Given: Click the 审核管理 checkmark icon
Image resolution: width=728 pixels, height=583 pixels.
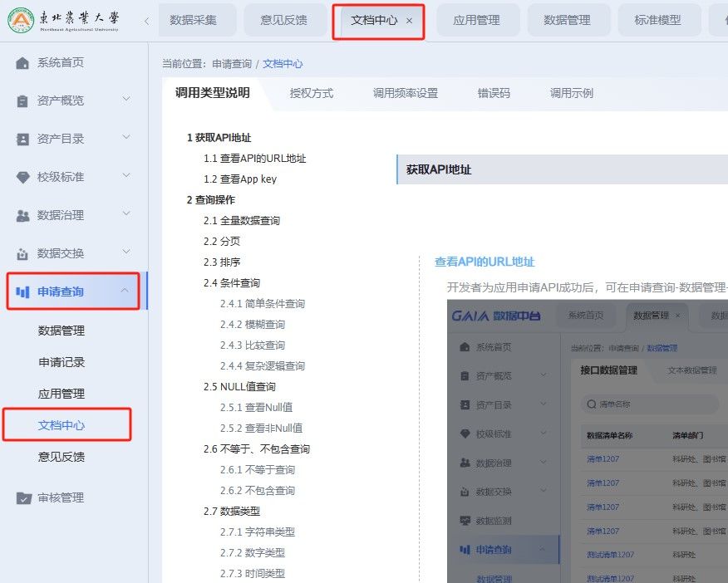Looking at the screenshot, I should pyautogui.click(x=22, y=498).
